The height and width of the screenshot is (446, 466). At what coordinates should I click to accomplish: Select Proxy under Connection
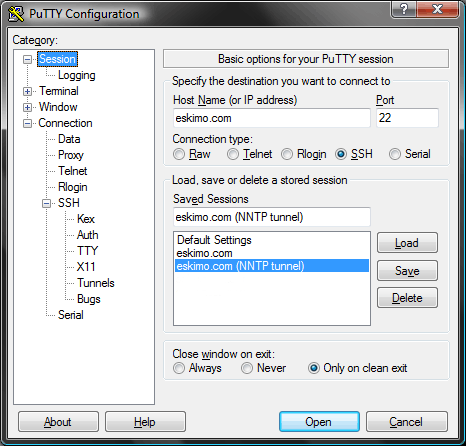(71, 155)
